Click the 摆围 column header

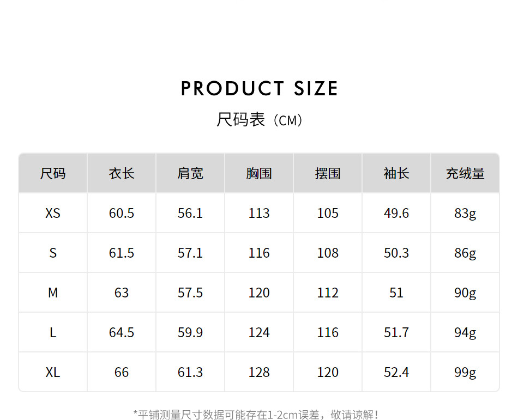pyautogui.click(x=328, y=174)
